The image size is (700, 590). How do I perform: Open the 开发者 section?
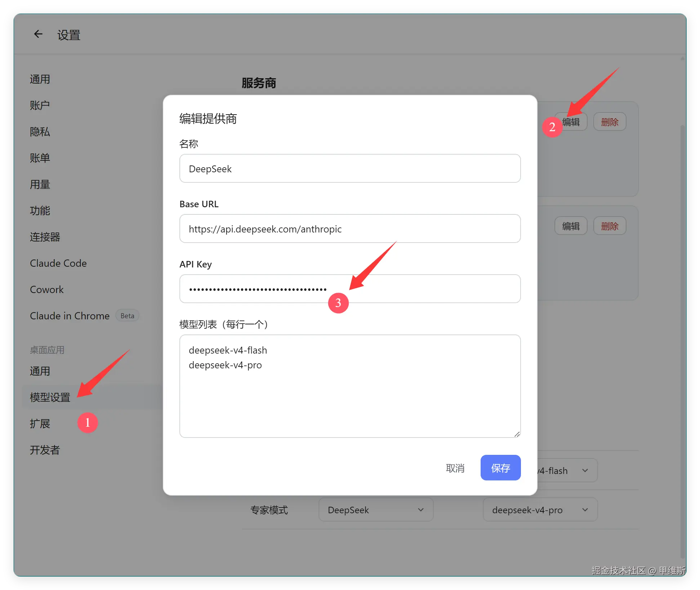(x=45, y=450)
